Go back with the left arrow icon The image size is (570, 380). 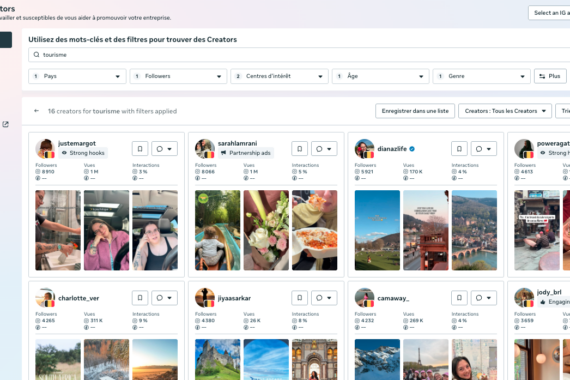[x=36, y=111]
